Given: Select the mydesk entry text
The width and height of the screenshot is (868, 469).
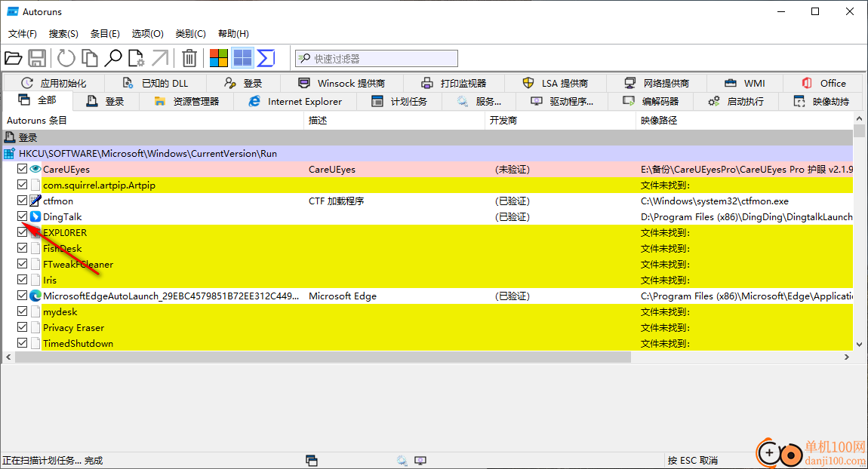Looking at the screenshot, I should 60,312.
